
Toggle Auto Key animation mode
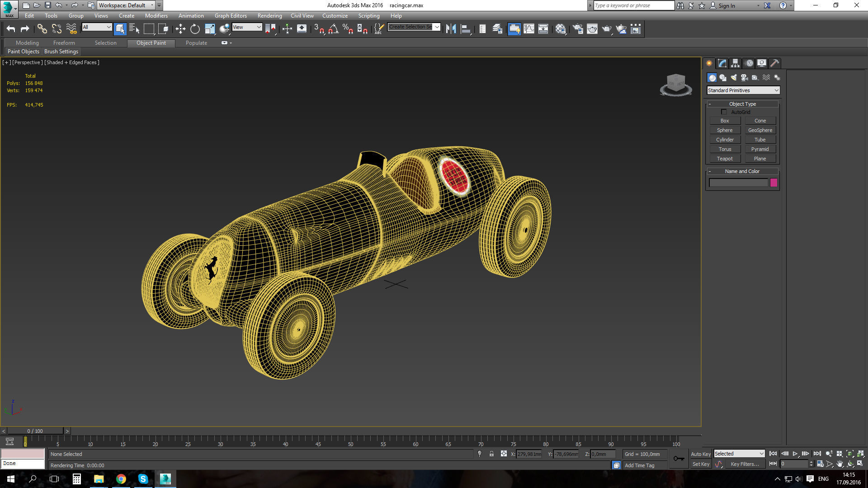click(700, 454)
